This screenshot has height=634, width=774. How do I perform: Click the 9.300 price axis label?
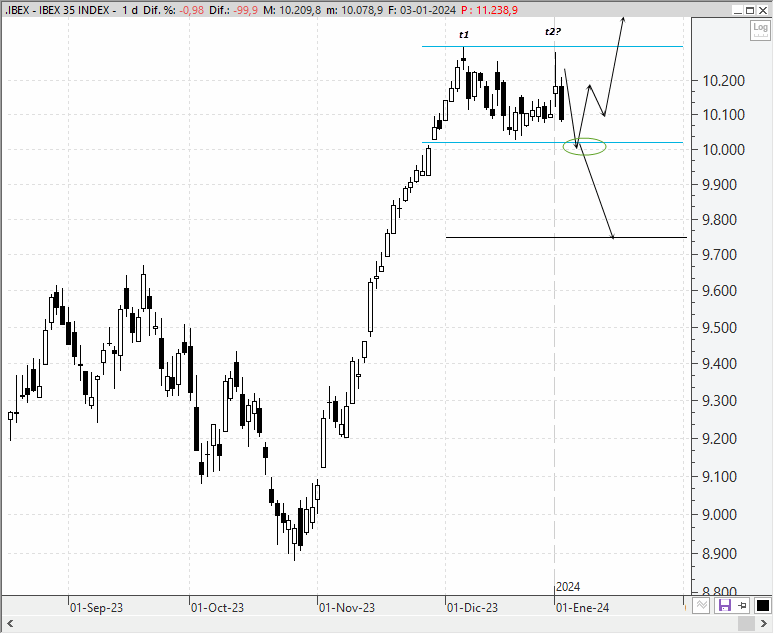[719, 401]
